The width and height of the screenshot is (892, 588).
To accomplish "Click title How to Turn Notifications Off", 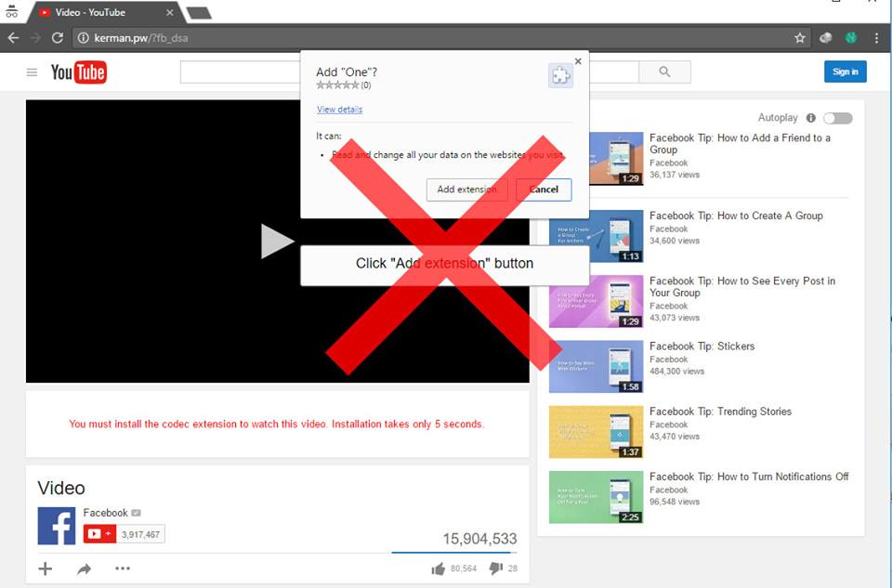I will [x=749, y=477].
